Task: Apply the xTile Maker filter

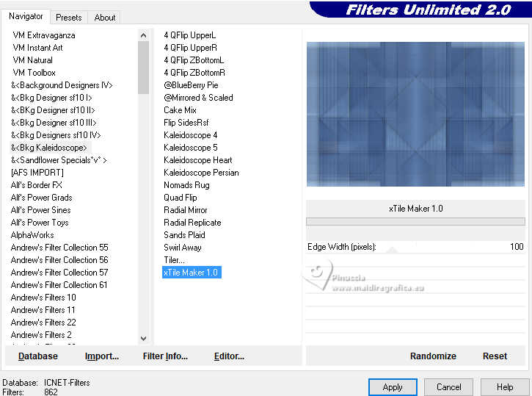Action: 393,387
